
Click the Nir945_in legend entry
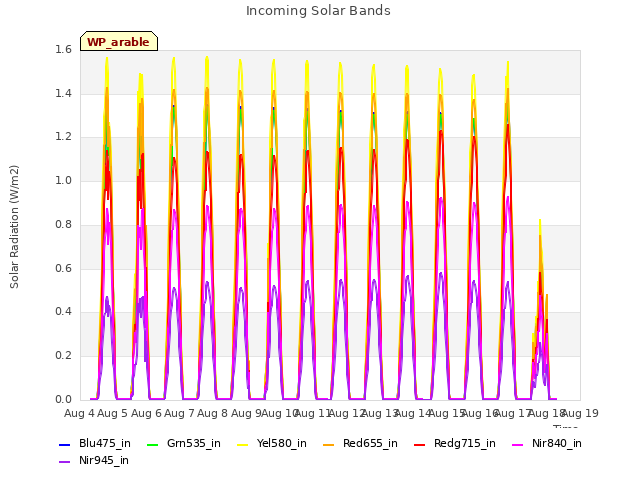click(94, 460)
